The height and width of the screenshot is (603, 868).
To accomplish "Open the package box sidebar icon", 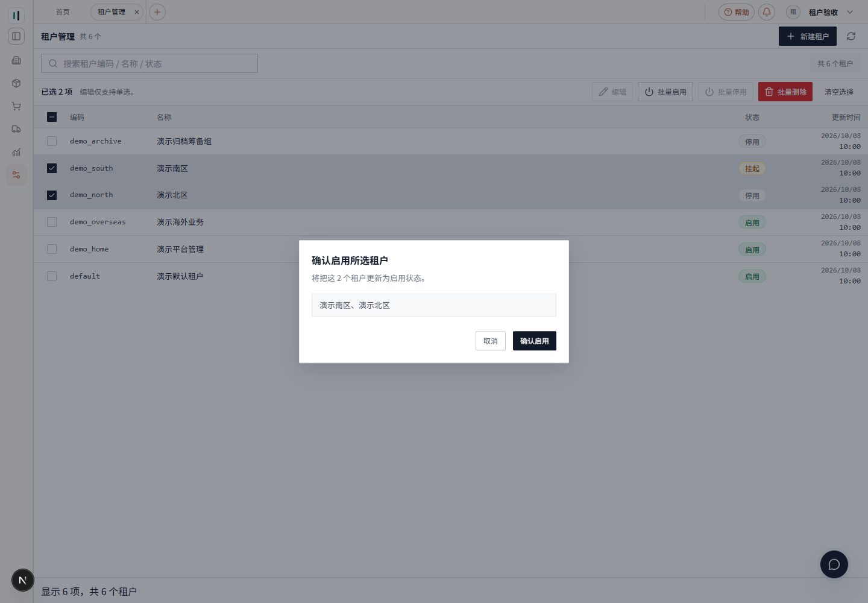I will (x=16, y=83).
